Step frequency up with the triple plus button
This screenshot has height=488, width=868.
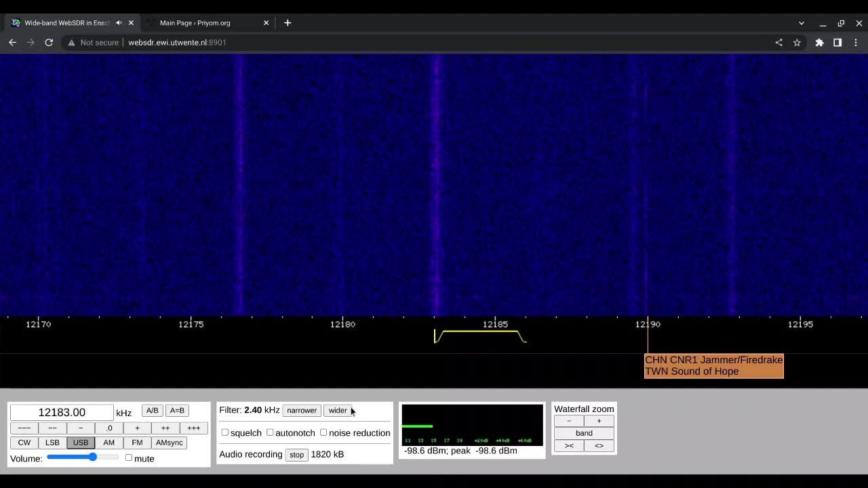(x=194, y=428)
